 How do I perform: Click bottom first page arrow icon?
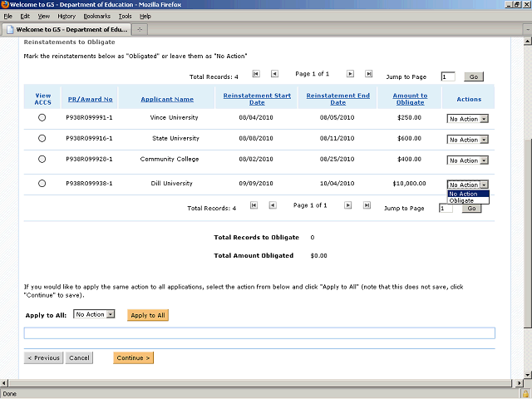coord(254,205)
